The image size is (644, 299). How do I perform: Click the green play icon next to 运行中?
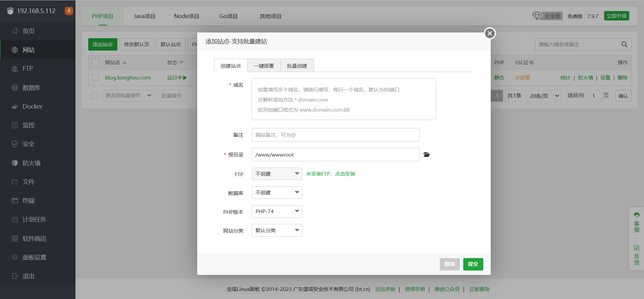[x=185, y=78]
